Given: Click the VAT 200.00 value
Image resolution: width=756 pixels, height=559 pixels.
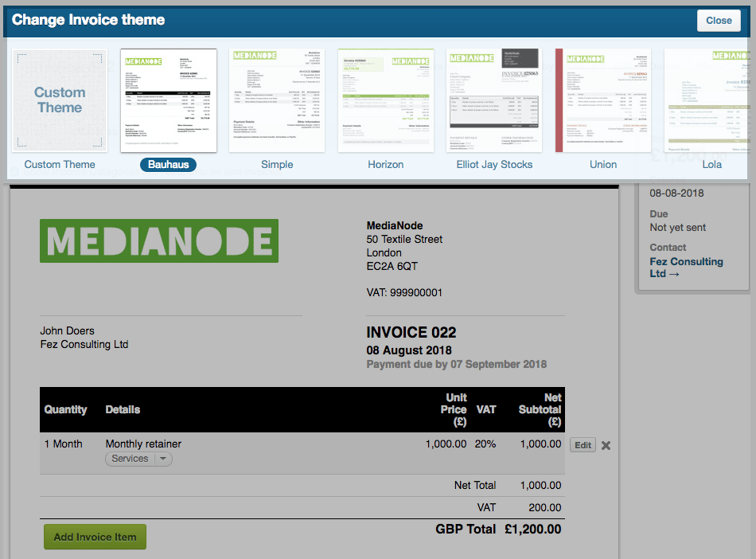Looking at the screenshot, I should click(x=544, y=507).
